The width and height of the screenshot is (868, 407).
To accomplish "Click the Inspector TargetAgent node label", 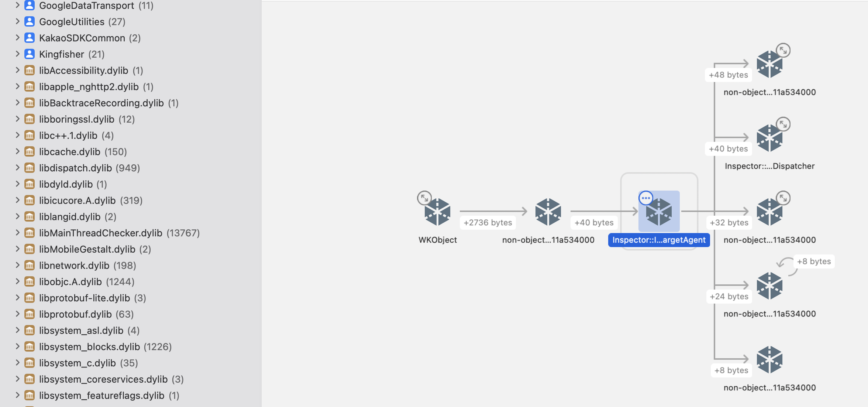I will (659, 240).
